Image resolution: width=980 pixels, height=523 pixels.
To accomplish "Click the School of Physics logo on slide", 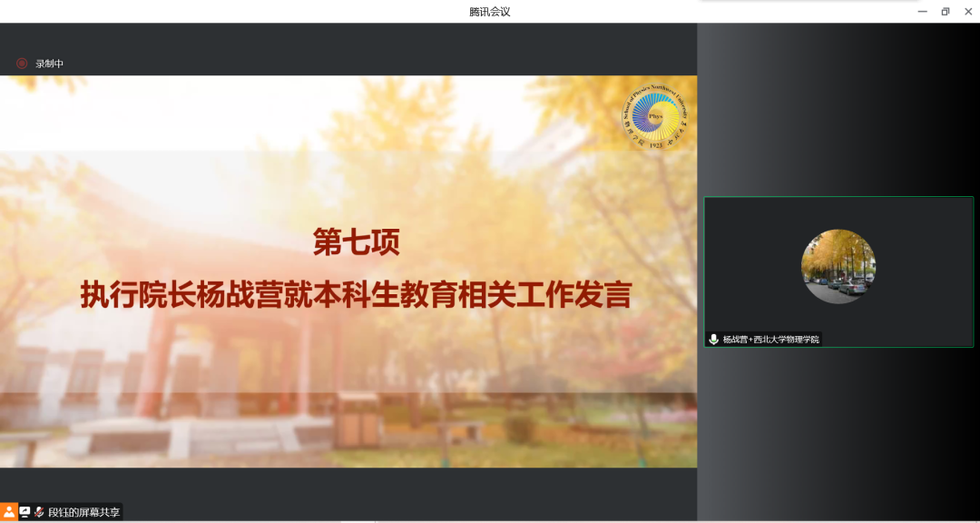I will [654, 118].
